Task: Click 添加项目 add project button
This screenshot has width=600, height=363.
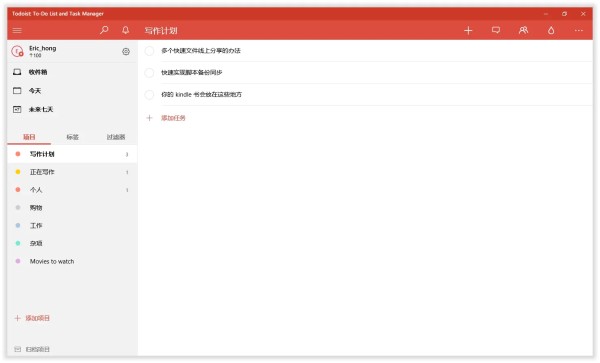Action: click(32, 318)
